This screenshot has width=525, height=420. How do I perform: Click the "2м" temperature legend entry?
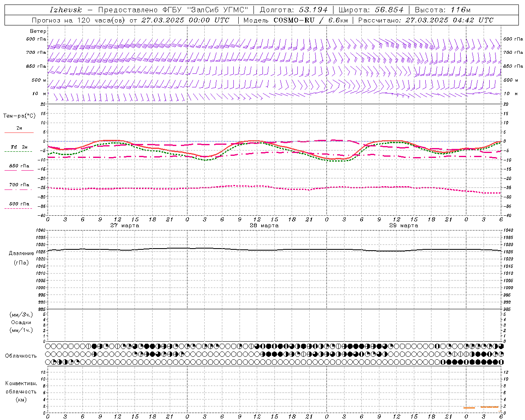tap(19, 128)
